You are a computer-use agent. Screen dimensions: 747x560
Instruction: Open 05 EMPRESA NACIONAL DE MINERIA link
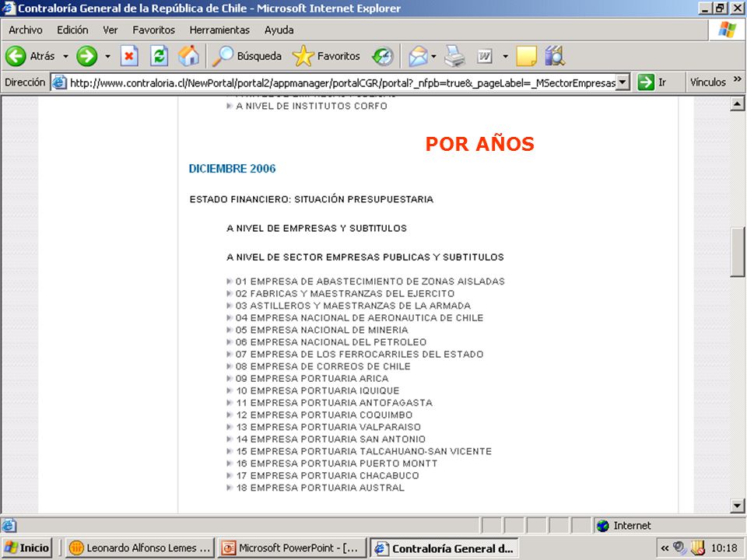pyautogui.click(x=321, y=330)
